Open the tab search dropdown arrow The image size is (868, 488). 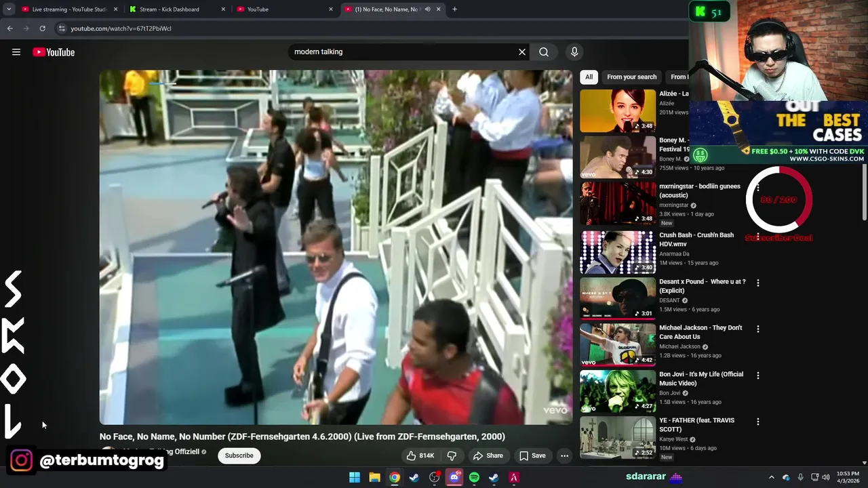(x=9, y=9)
